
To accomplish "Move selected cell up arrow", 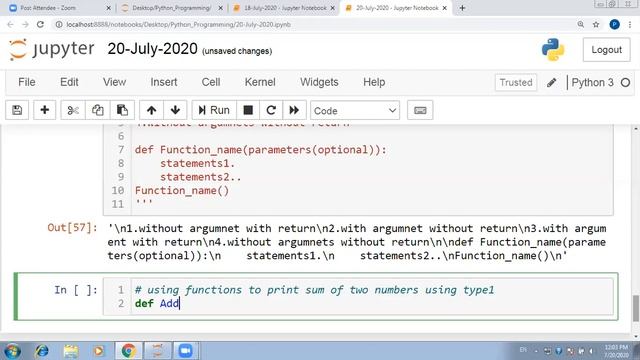I will click(151, 110).
